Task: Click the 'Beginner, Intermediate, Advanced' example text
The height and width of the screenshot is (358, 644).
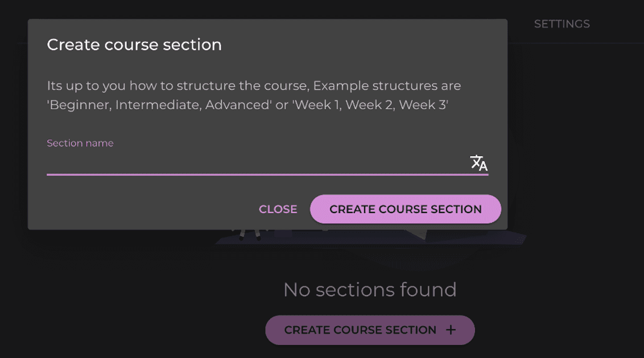Action: (x=159, y=105)
